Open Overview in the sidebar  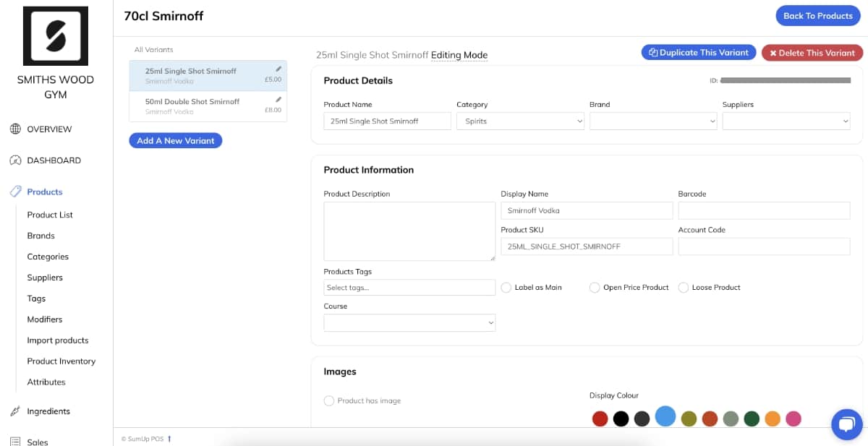[49, 129]
